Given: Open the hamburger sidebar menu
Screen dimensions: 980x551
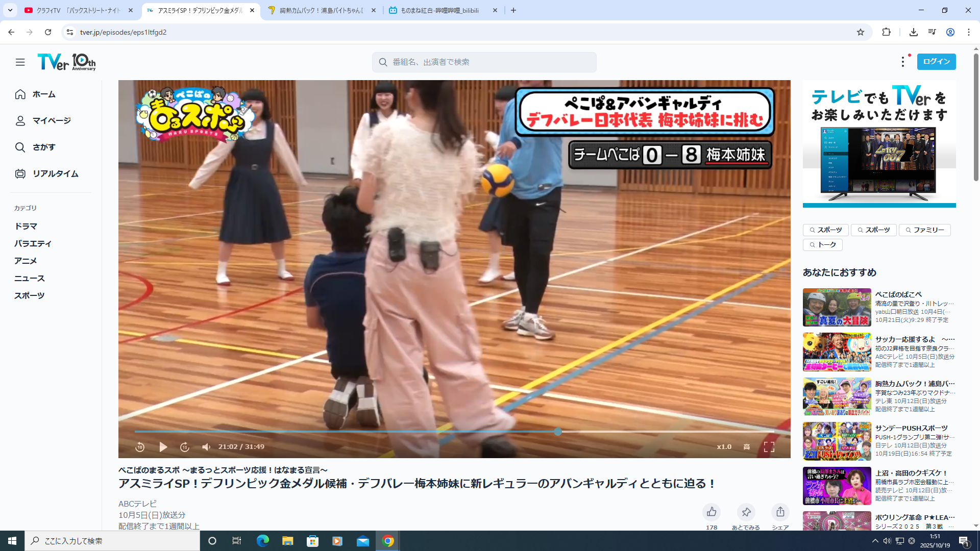Looking at the screenshot, I should (20, 62).
